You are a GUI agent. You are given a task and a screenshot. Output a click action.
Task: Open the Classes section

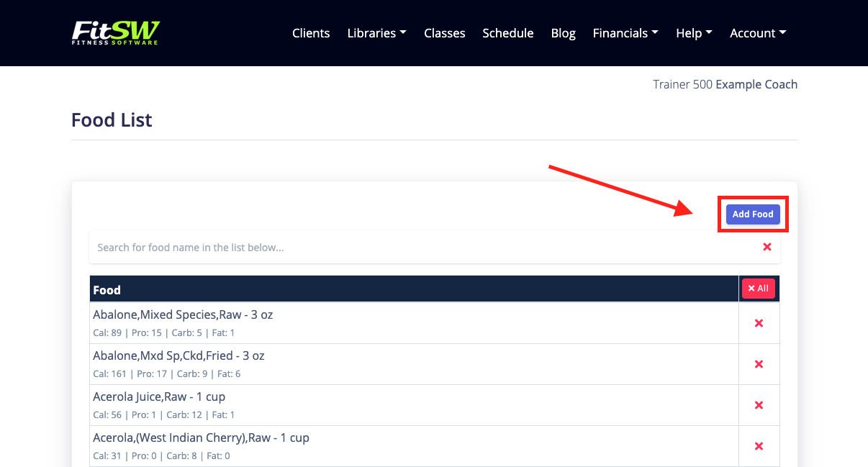[x=444, y=32]
